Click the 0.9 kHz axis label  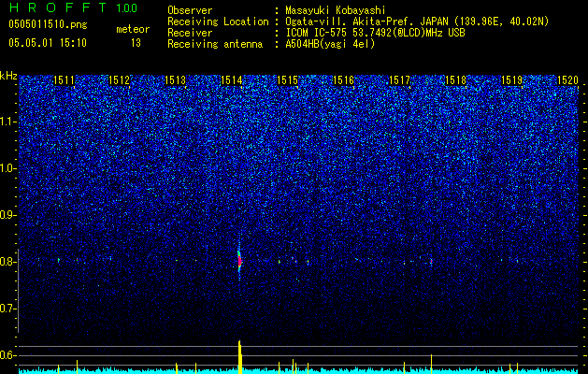click(x=8, y=215)
